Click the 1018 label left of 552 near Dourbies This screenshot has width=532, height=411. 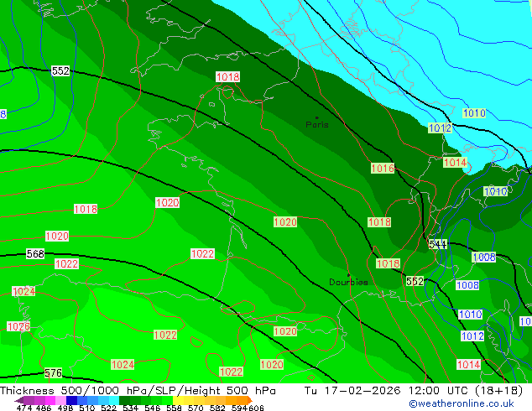389,263
